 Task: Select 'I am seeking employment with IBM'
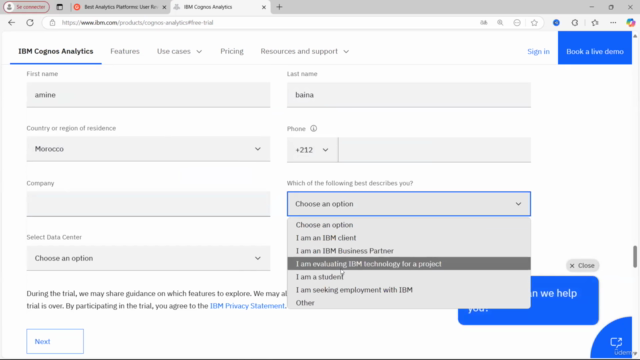tap(409, 290)
